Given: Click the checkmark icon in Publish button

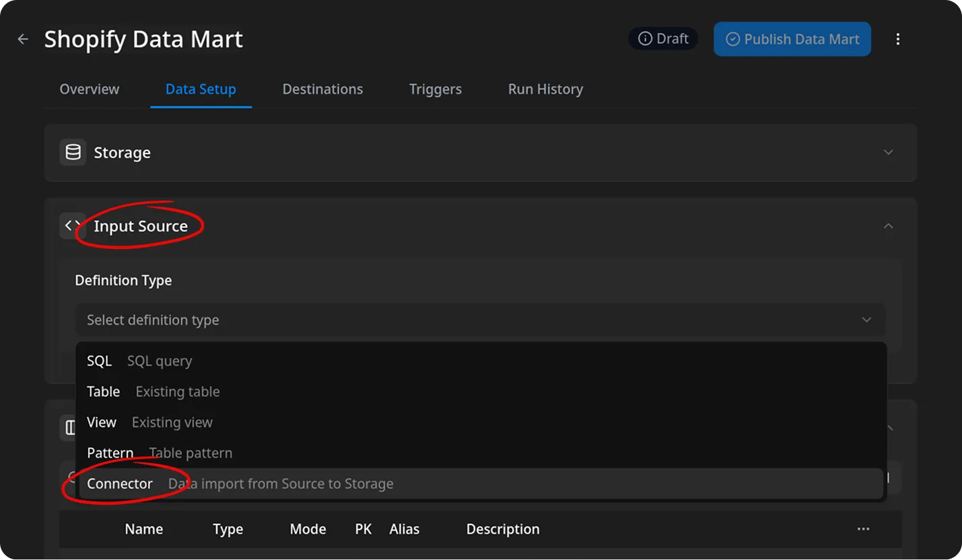Looking at the screenshot, I should tap(732, 39).
